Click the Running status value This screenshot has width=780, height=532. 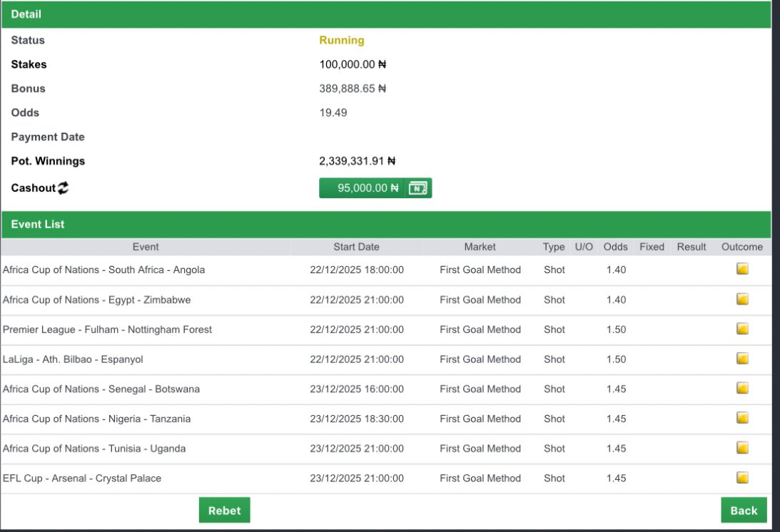[342, 40]
